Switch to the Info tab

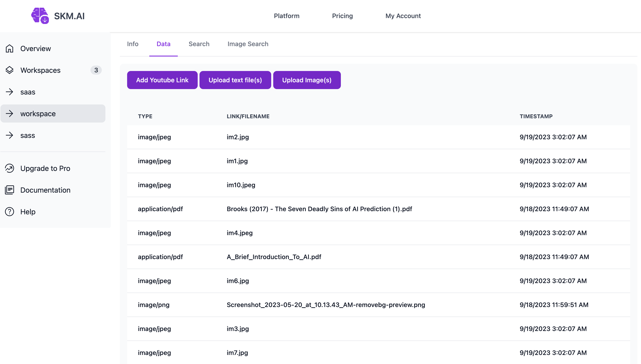133,44
